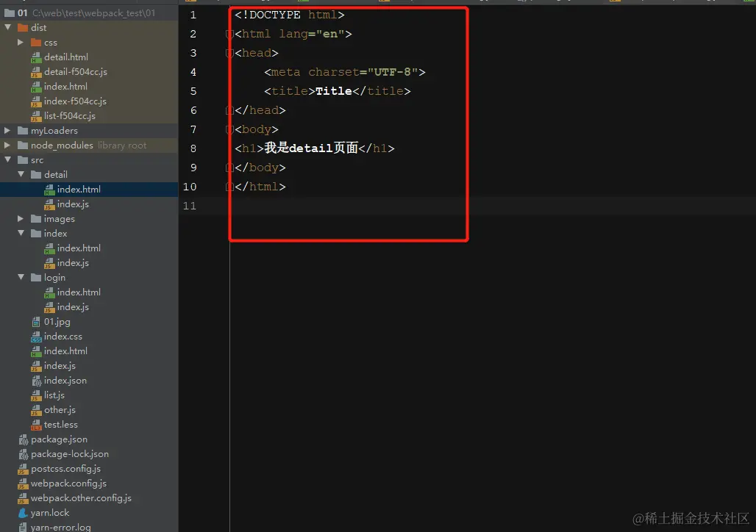
Task: Collapse the src folder arrow
Action: point(7,159)
